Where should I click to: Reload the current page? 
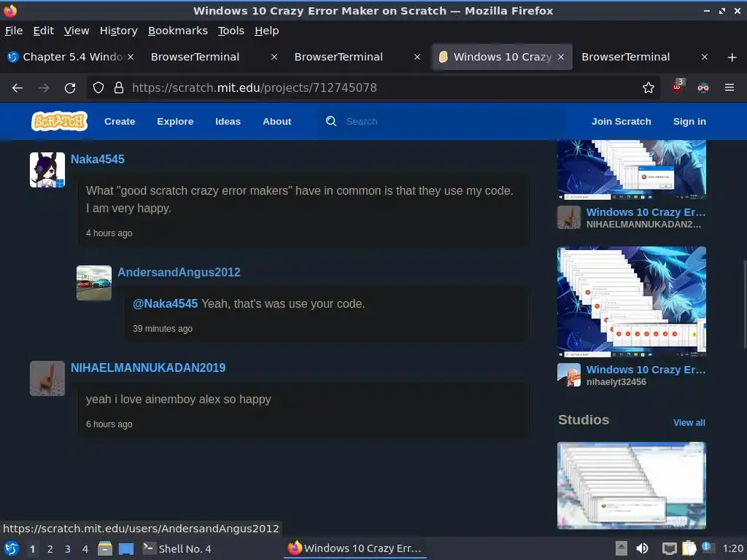pos(70,87)
